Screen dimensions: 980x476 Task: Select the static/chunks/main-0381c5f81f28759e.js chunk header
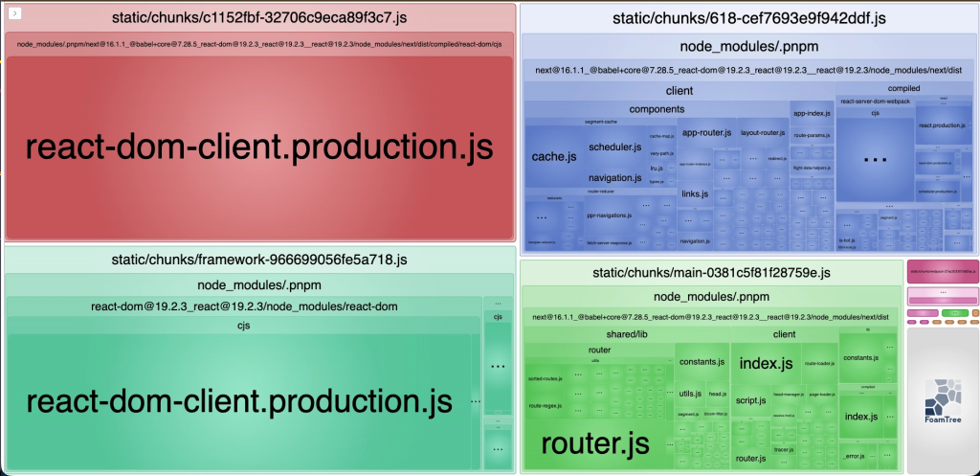coord(711,273)
